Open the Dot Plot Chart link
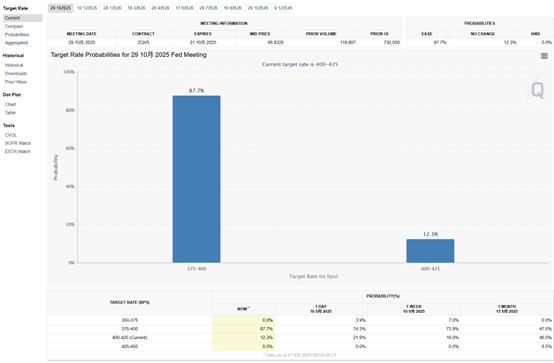The width and height of the screenshot is (554, 363). coord(10,104)
